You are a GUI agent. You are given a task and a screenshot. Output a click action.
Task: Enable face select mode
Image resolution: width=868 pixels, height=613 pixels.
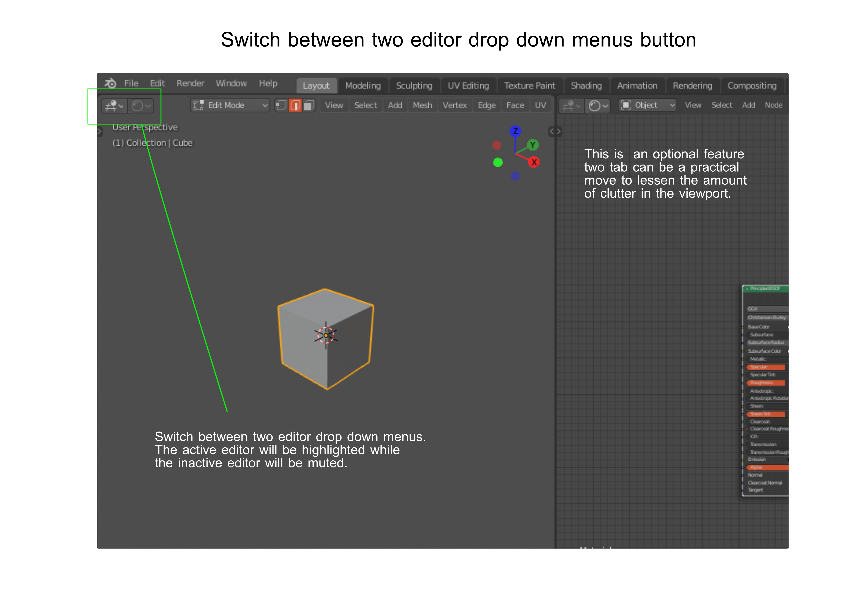coord(309,105)
